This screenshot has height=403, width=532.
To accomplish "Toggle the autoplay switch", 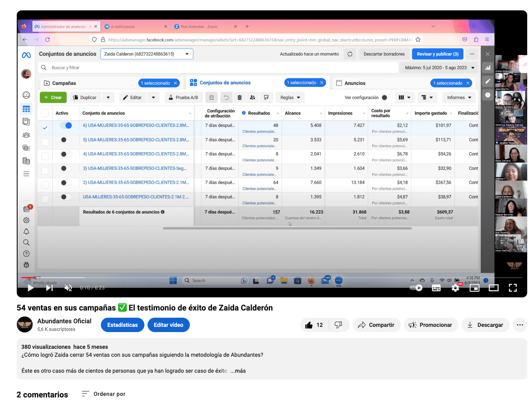I will (x=416, y=288).
